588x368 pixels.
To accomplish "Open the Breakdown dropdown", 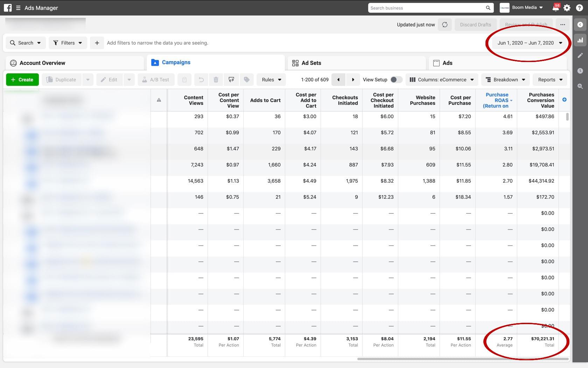I will click(505, 80).
